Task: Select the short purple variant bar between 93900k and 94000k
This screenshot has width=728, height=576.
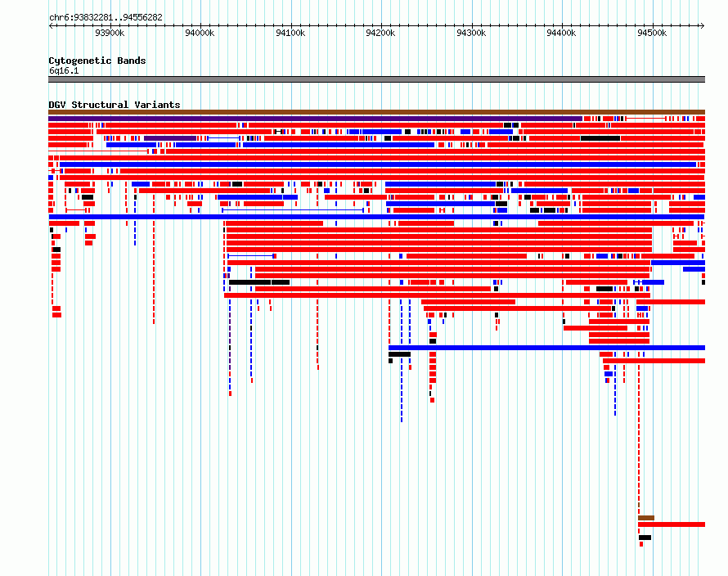Action: coord(170,138)
